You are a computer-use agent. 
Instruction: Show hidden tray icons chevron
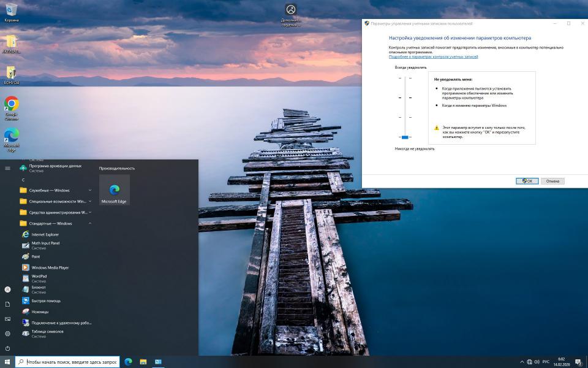tap(522, 362)
